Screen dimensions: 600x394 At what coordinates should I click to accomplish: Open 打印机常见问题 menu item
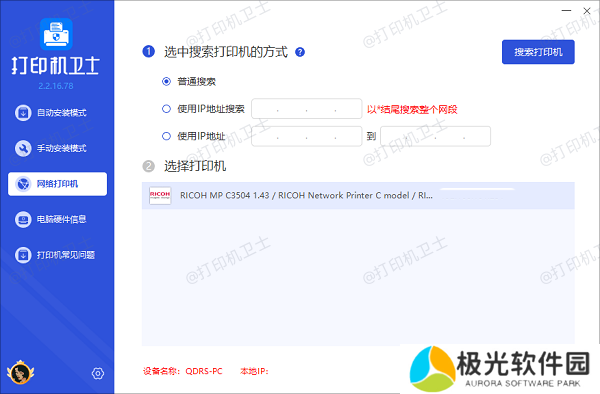pyautogui.click(x=57, y=255)
